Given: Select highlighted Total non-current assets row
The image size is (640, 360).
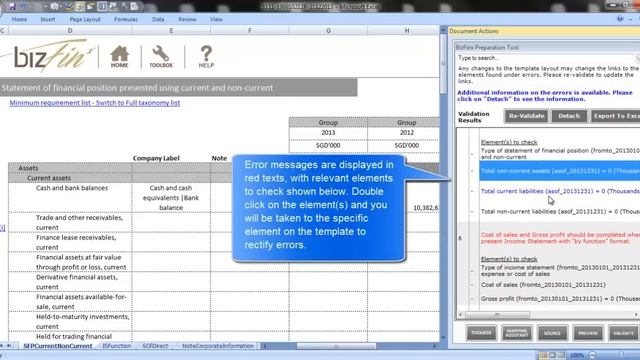Looking at the screenshot, I should click(560, 171).
